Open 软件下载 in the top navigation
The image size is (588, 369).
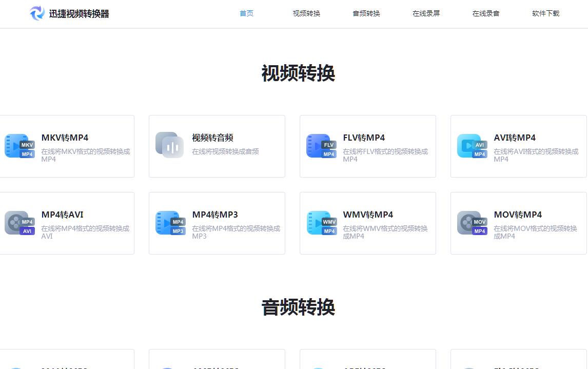click(545, 13)
